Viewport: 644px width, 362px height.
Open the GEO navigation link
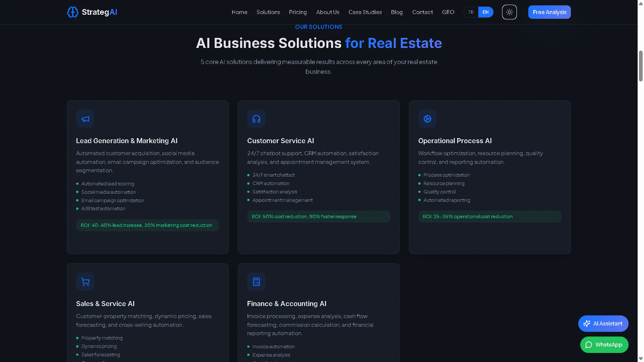[448, 12]
